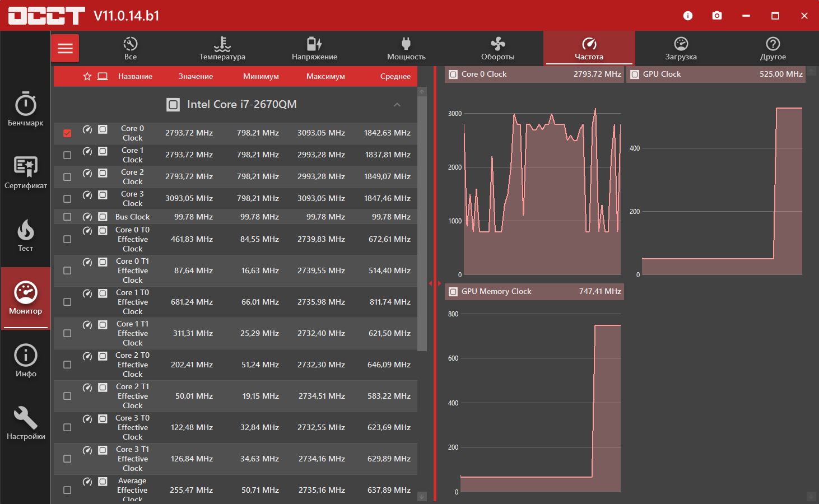
Task: Sort by Максимум column header
Action: coord(325,76)
